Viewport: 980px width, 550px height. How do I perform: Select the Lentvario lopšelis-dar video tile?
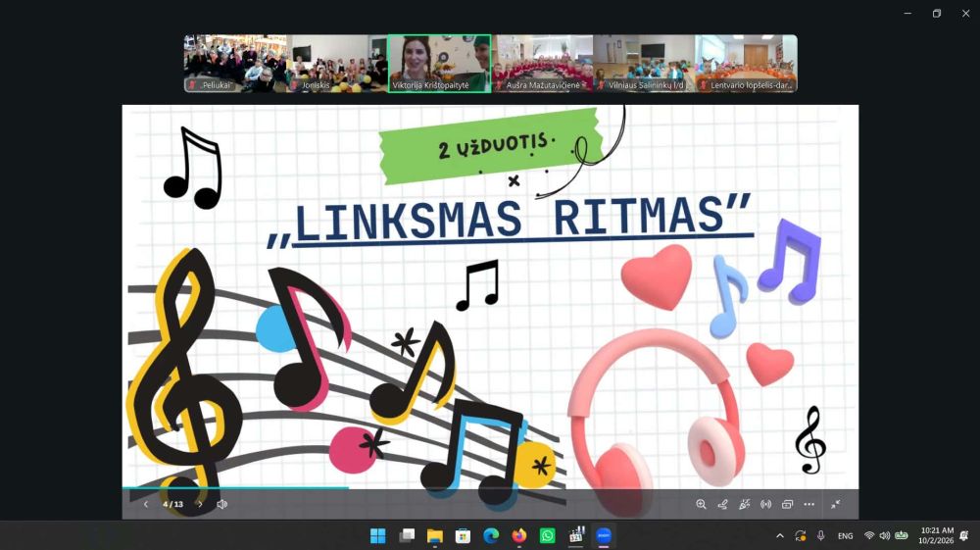(x=746, y=63)
